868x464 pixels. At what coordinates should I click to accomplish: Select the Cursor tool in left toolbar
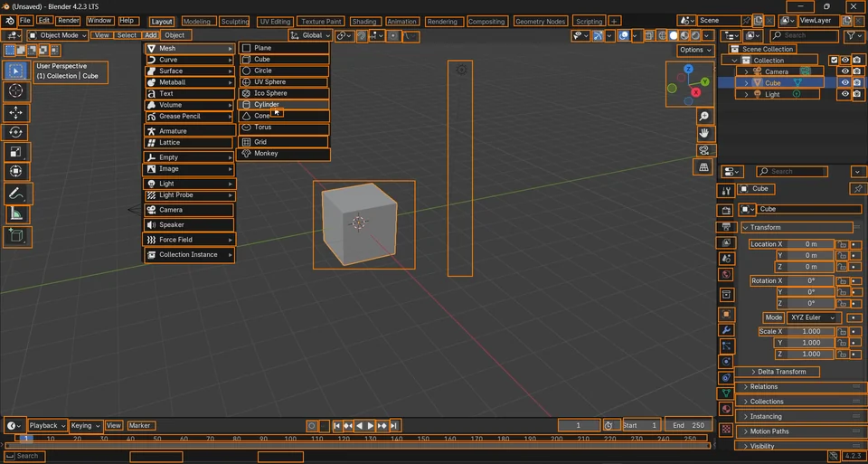pos(16,91)
